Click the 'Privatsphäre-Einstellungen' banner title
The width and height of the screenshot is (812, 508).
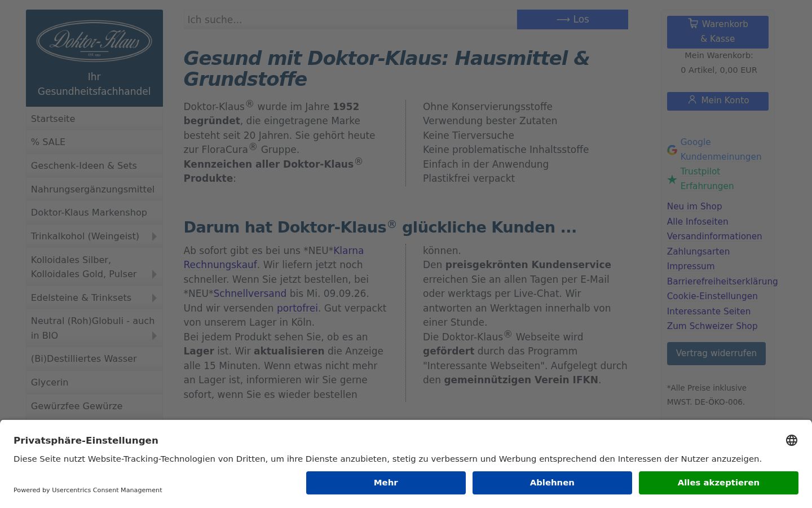point(86,440)
